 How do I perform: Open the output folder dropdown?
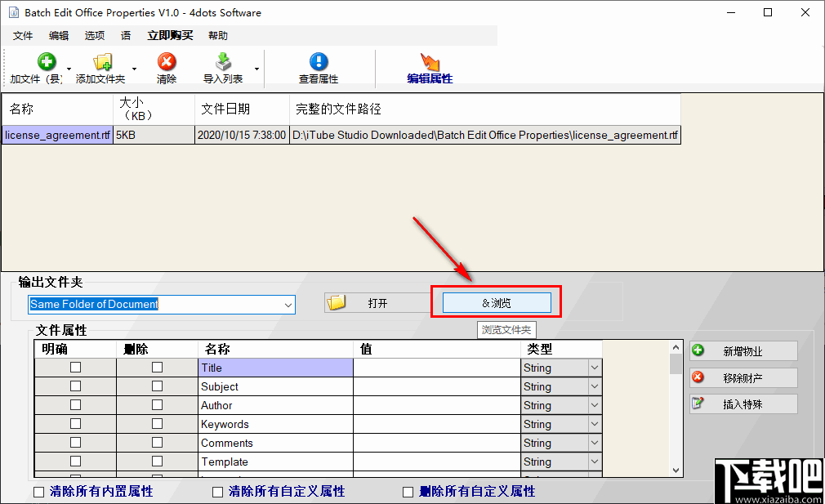(289, 304)
